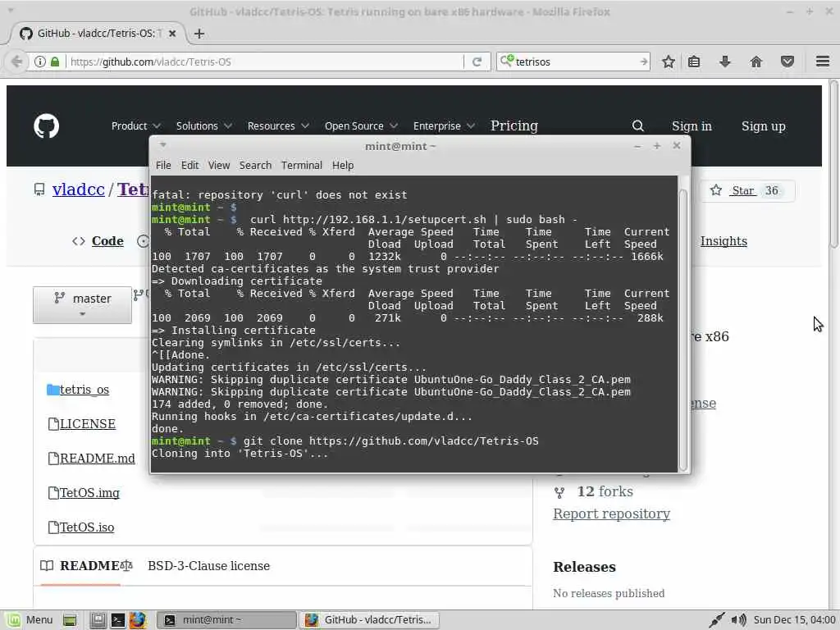Launch Firefox from taskbar launcher icon
The height and width of the screenshot is (630, 840).
coord(137,620)
